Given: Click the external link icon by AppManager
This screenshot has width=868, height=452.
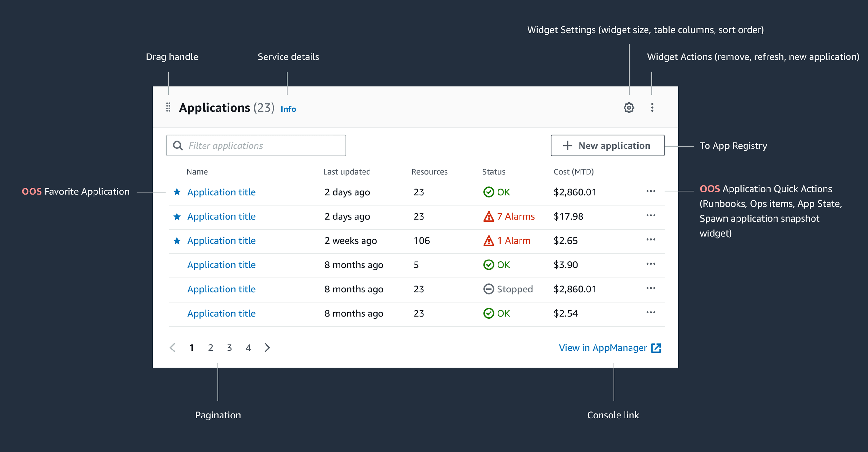Looking at the screenshot, I should pos(656,348).
